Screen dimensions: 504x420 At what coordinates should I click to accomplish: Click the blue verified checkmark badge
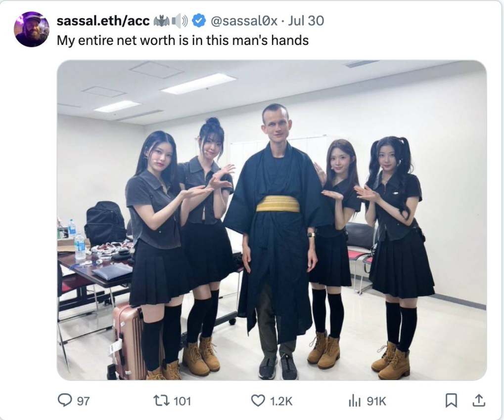click(199, 21)
